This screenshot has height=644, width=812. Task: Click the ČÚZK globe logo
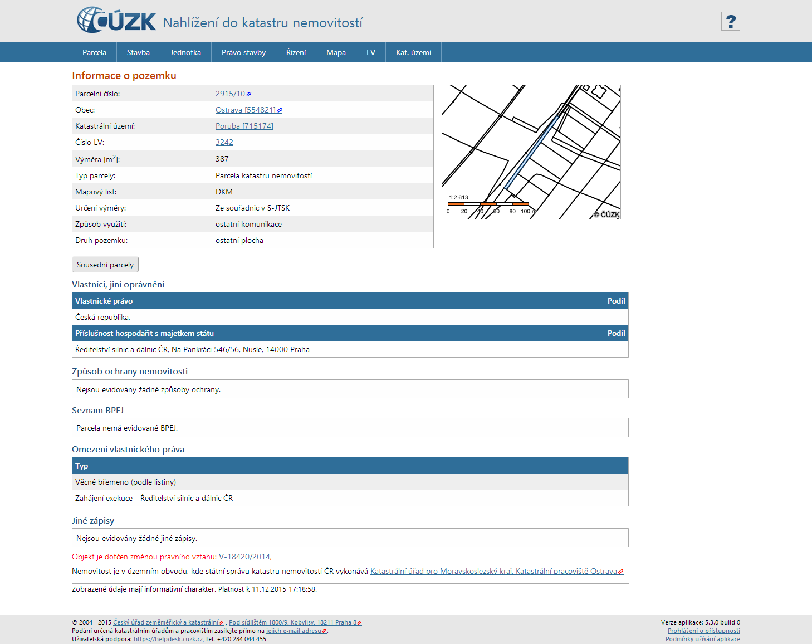pos(91,21)
